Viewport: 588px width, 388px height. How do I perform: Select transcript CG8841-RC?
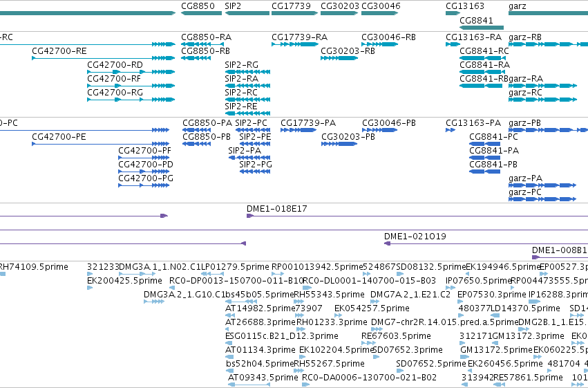(482, 58)
